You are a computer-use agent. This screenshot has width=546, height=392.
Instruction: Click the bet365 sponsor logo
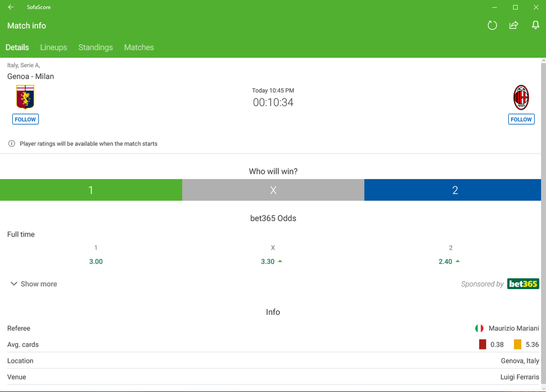[523, 284]
